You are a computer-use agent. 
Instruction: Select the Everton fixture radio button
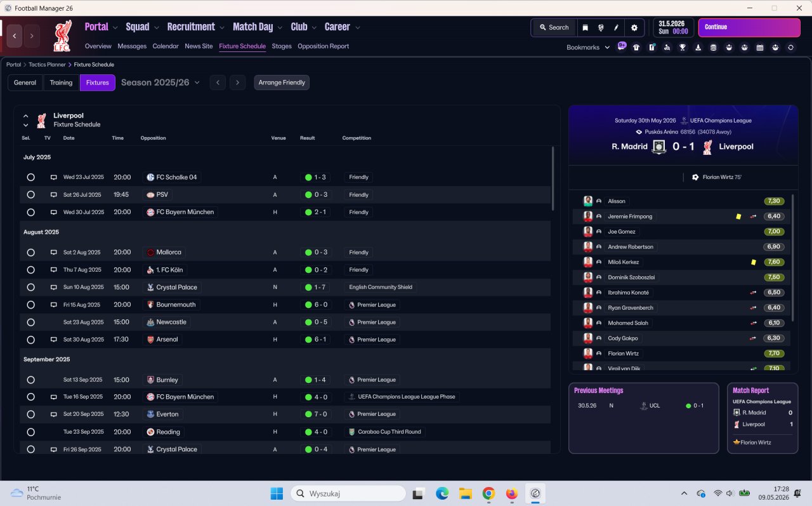[30, 414]
